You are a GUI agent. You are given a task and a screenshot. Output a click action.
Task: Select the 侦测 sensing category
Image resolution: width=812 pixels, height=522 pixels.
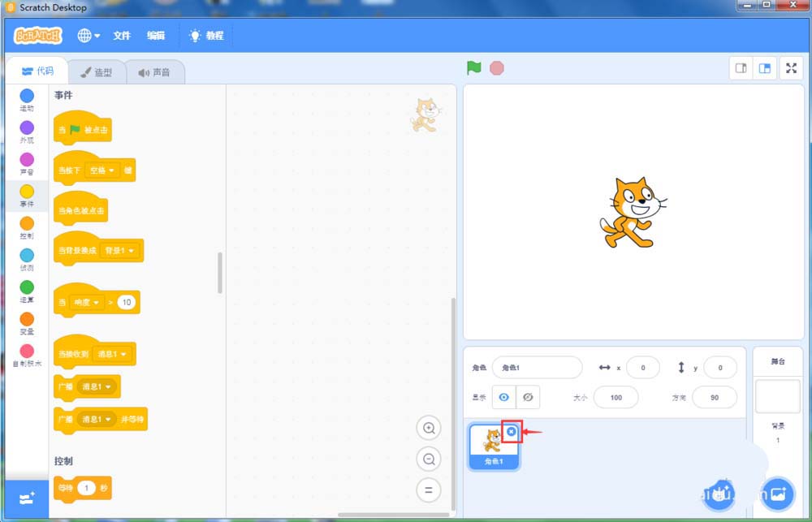[x=27, y=260]
